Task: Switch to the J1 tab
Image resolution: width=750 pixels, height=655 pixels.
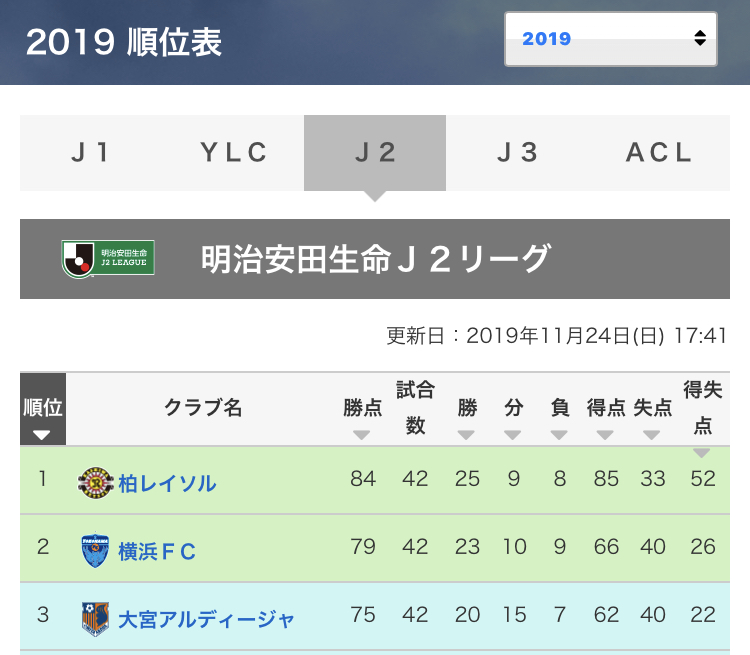Action: click(91, 153)
